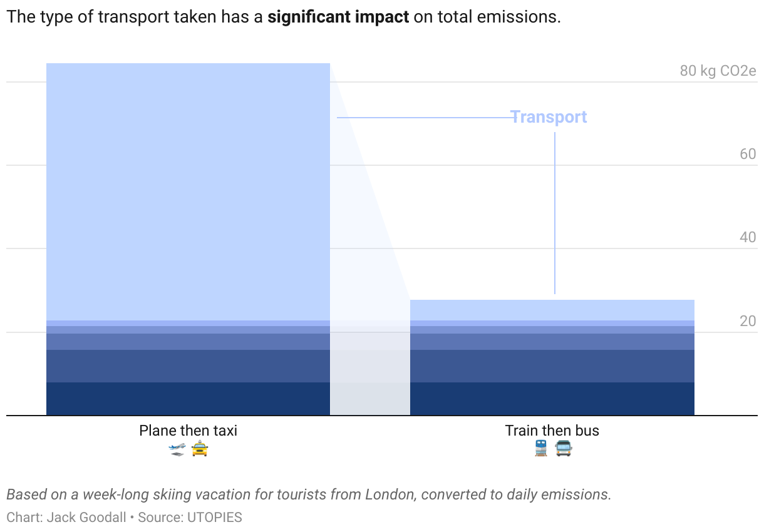
Task: Click the light-blue transport segment of train bar
Action: tap(552, 310)
